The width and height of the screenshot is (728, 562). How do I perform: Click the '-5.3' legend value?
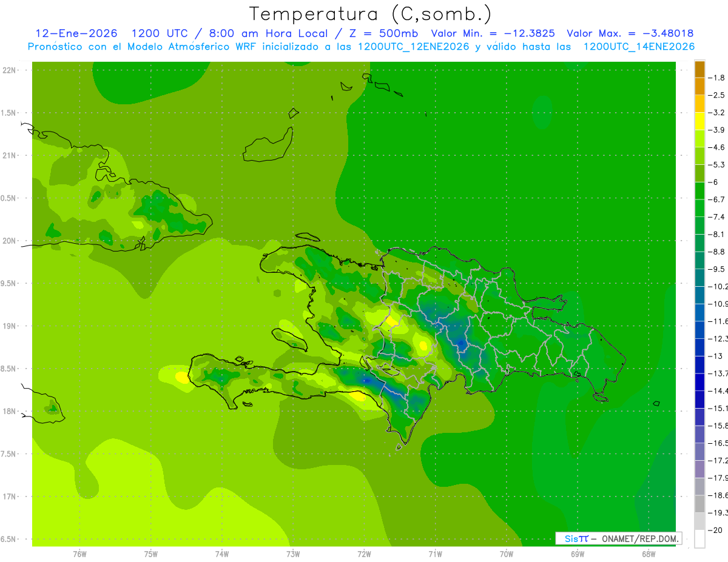[x=716, y=165]
